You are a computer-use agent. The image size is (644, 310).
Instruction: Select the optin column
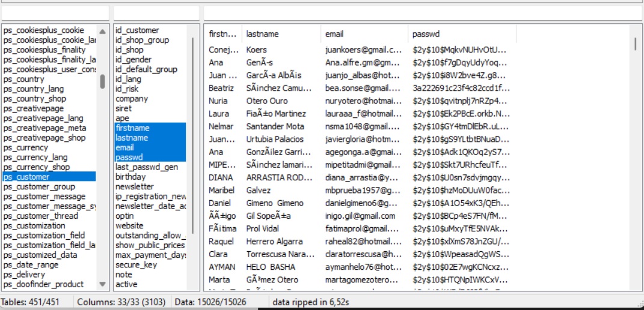(150, 216)
